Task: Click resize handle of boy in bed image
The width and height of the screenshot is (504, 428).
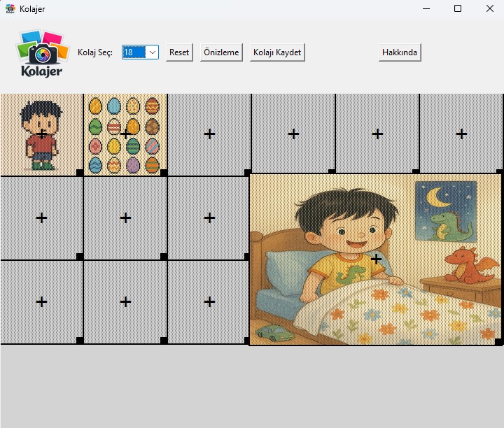Action: [498, 342]
